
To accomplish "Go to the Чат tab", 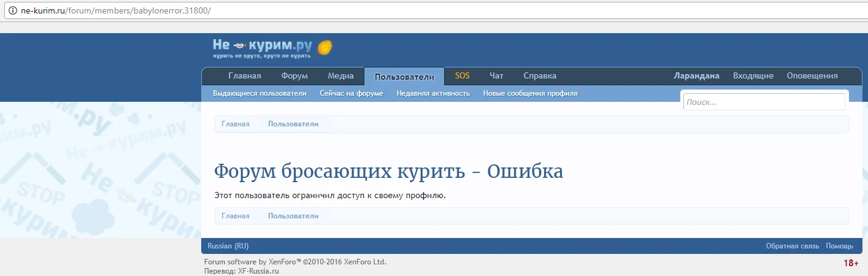I will coord(496,76).
